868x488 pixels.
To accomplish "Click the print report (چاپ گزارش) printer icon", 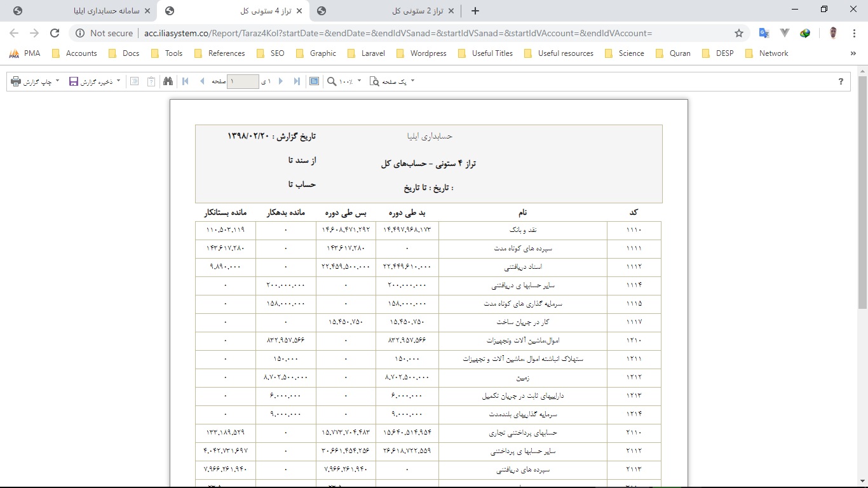I will (15, 81).
